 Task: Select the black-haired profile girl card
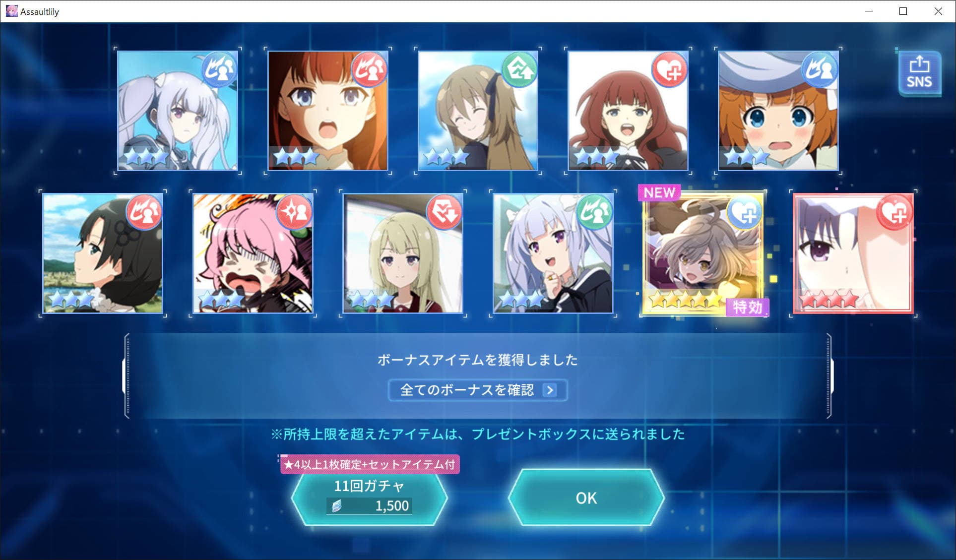click(x=103, y=253)
